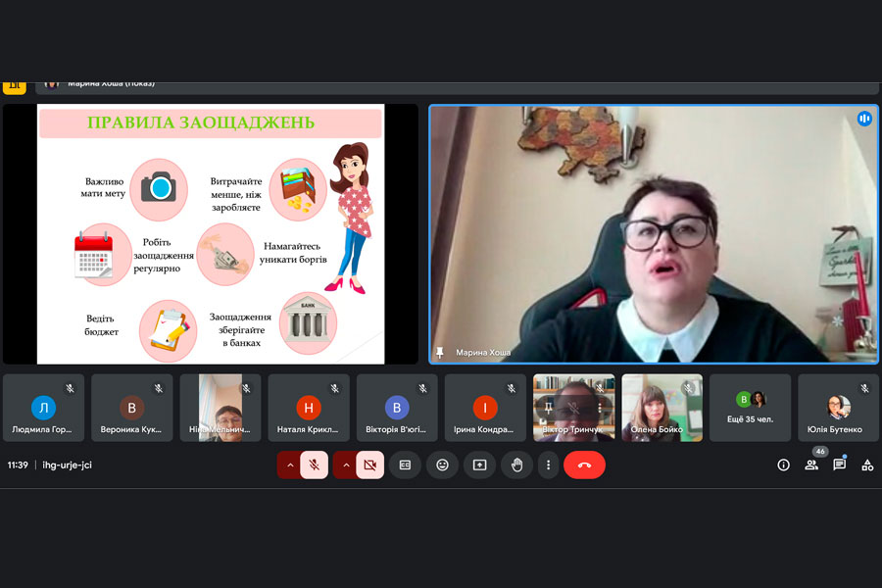Select Наталя Крикл... participant tile
Viewport: 882px width, 588px height.
click(x=309, y=408)
